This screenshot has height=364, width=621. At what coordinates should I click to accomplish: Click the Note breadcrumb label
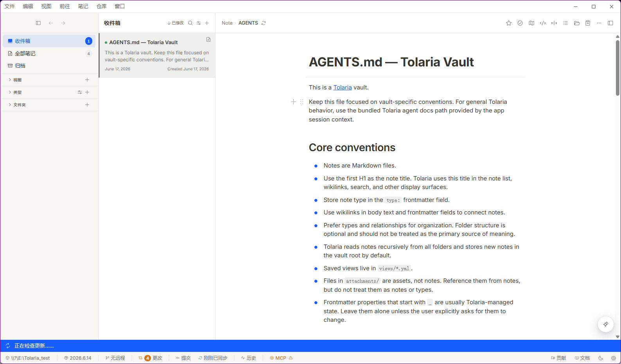(x=227, y=23)
